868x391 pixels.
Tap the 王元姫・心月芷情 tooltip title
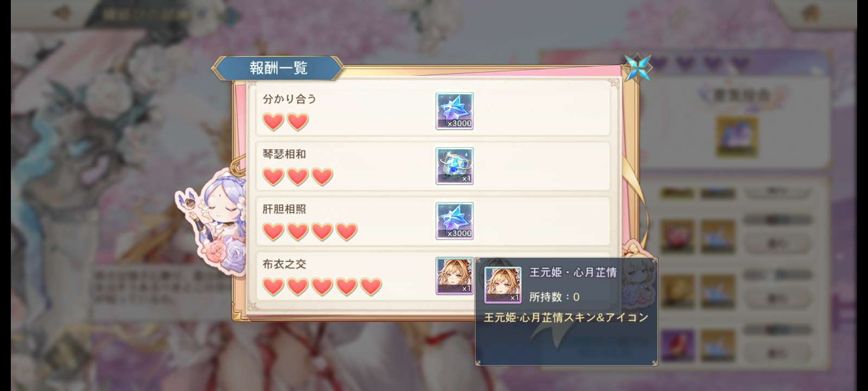pos(573,272)
